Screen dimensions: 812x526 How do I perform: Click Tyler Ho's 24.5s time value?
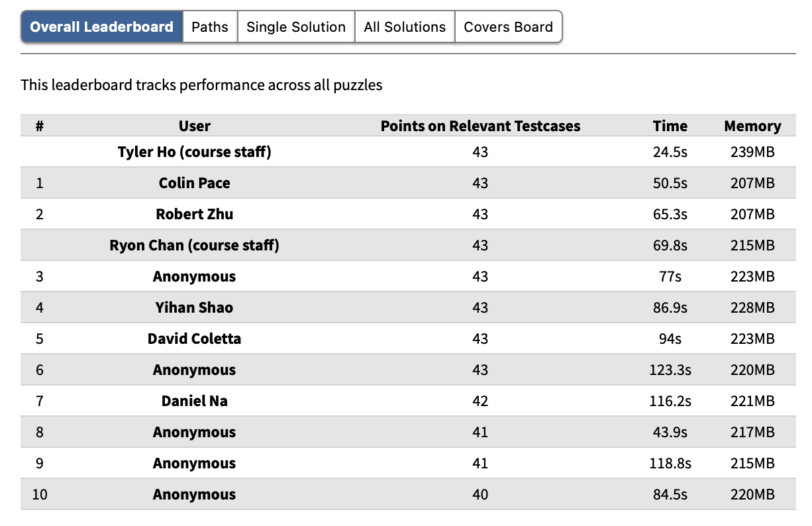(x=670, y=152)
